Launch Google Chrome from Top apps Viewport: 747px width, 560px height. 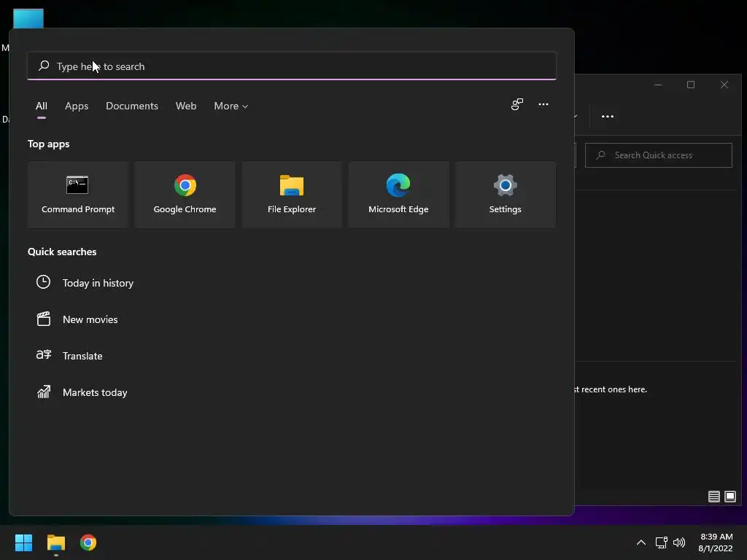pos(185,195)
